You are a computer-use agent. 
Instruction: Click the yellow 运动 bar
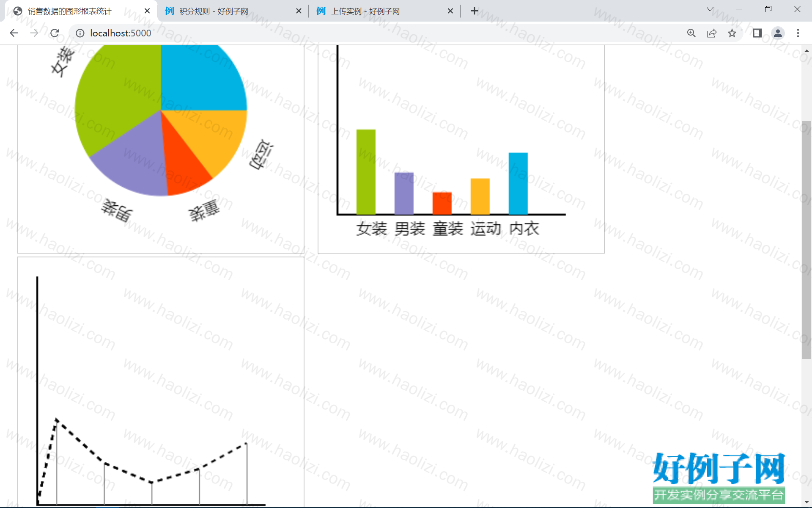coord(480,196)
